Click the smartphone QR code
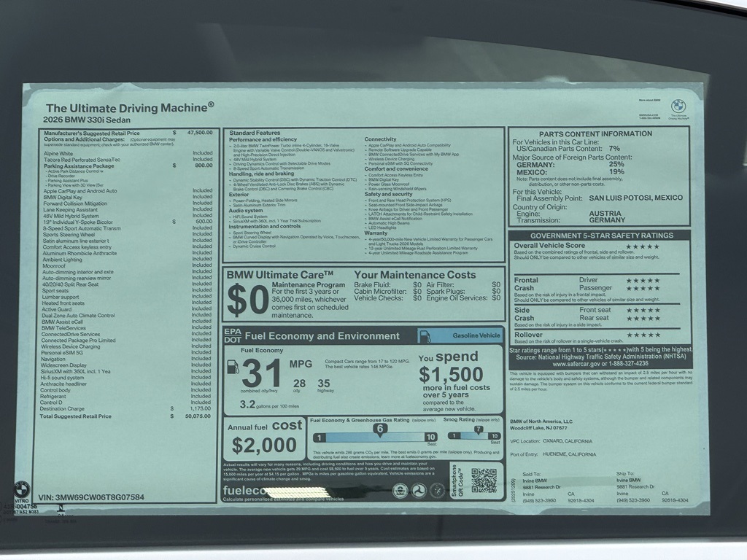 [483, 481]
